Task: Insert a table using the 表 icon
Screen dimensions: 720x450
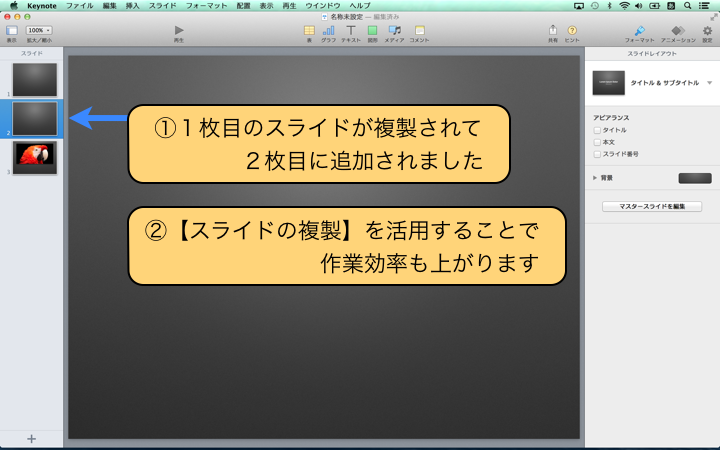Action: click(x=309, y=31)
